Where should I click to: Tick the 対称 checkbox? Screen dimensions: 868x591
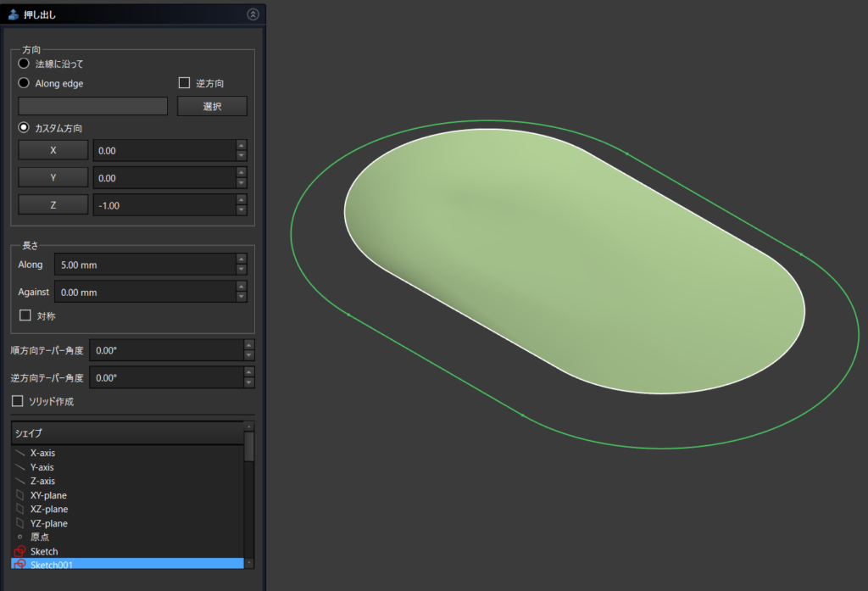[x=25, y=315]
